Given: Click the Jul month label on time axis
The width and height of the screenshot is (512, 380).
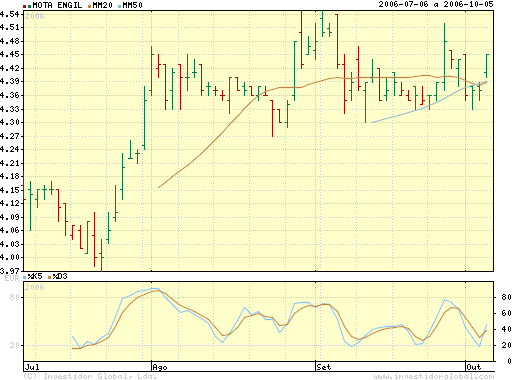Looking at the screenshot, I should click(32, 367).
